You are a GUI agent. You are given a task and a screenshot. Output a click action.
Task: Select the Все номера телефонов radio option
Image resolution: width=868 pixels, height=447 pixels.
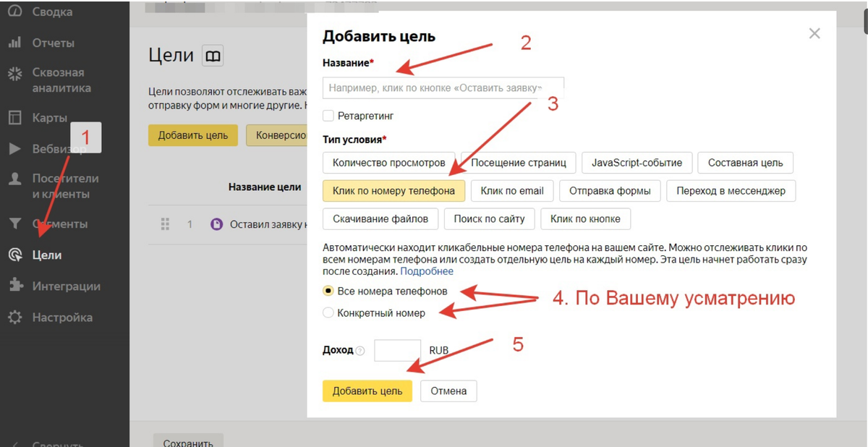(328, 291)
